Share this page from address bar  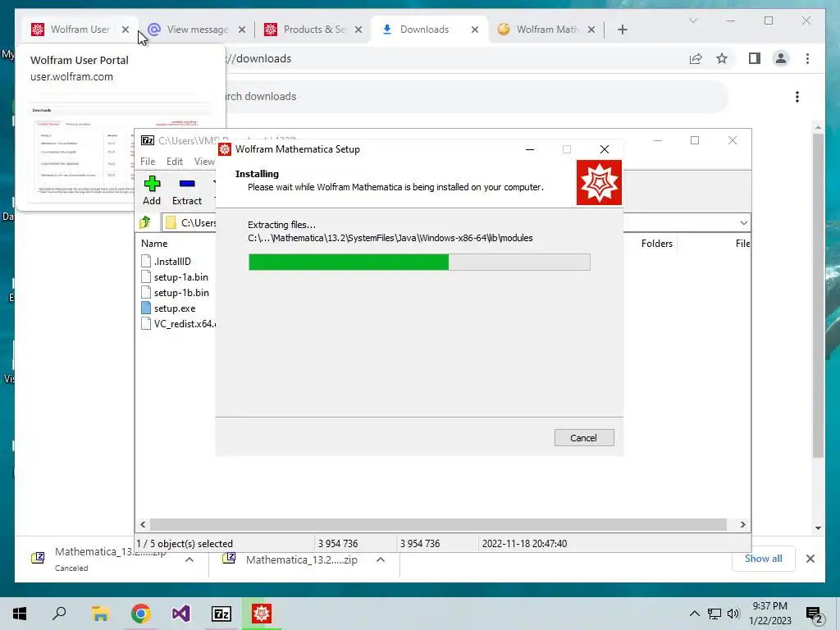pyautogui.click(x=696, y=58)
